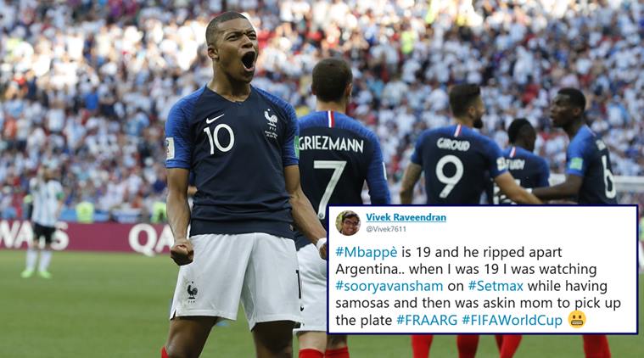Open the #Mbappè hashtag

click(x=367, y=252)
